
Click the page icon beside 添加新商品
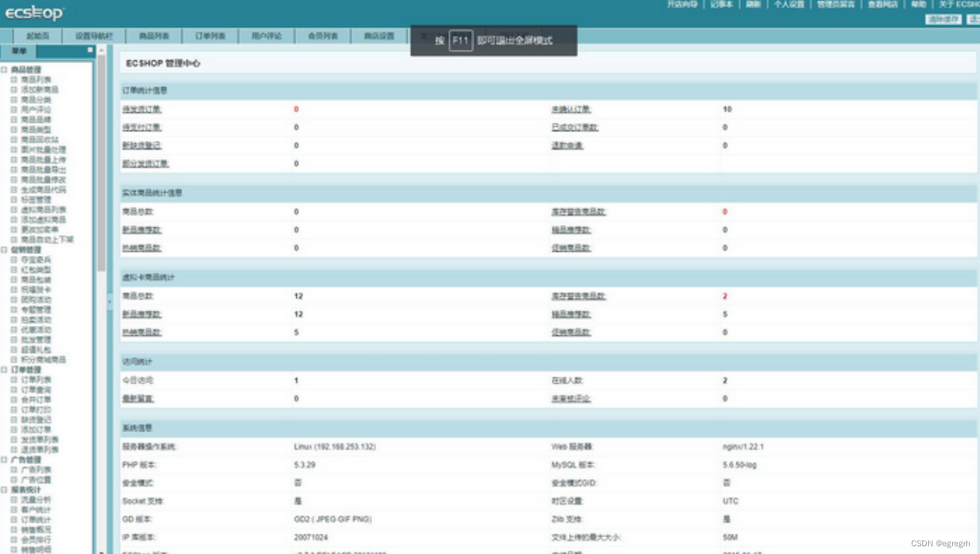click(x=14, y=90)
